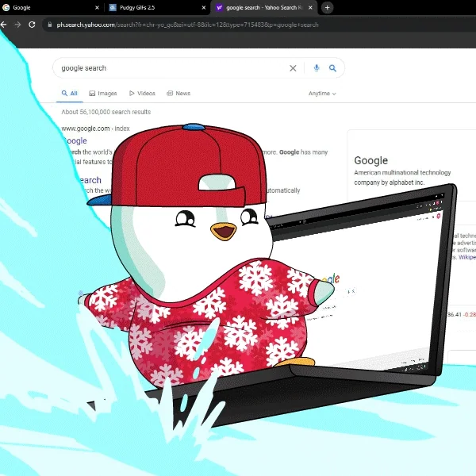Start voice search with microphone
This screenshot has width=476, height=476.
pyautogui.click(x=317, y=68)
